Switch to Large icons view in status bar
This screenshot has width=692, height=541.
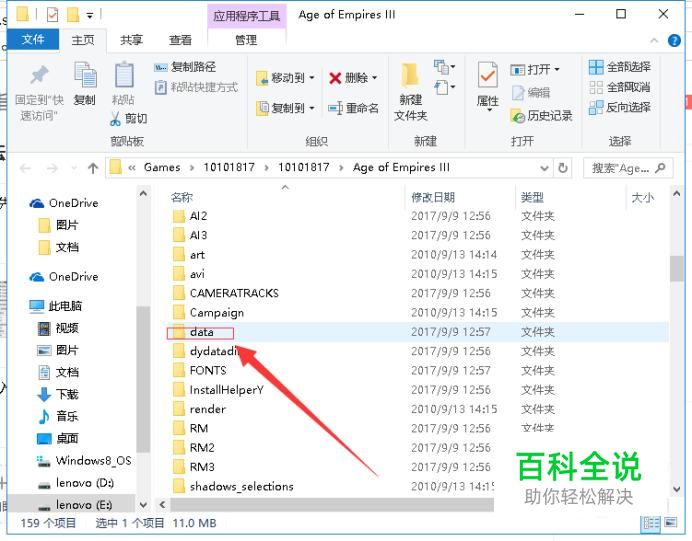pos(670,523)
